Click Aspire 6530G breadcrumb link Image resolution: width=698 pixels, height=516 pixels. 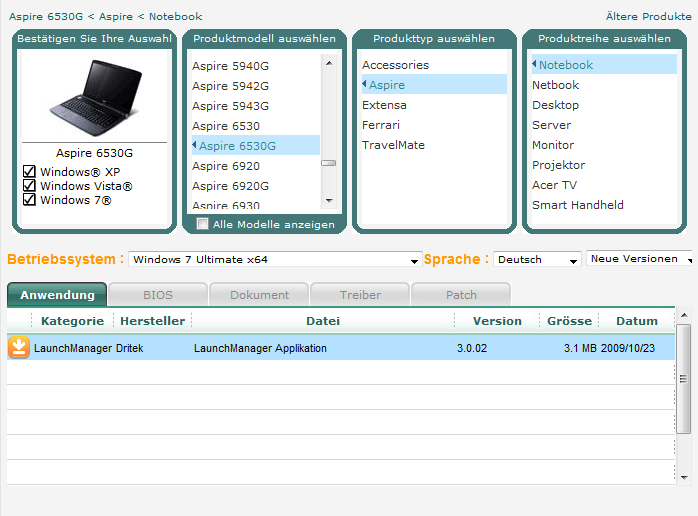[x=46, y=16]
